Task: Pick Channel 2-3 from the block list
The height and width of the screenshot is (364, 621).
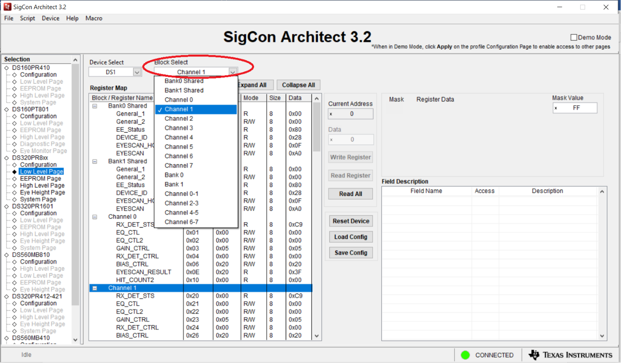Action: pyautogui.click(x=196, y=203)
